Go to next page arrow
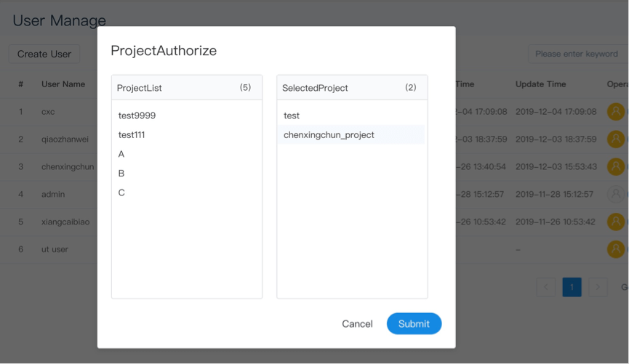This screenshot has width=629, height=364. (x=598, y=287)
